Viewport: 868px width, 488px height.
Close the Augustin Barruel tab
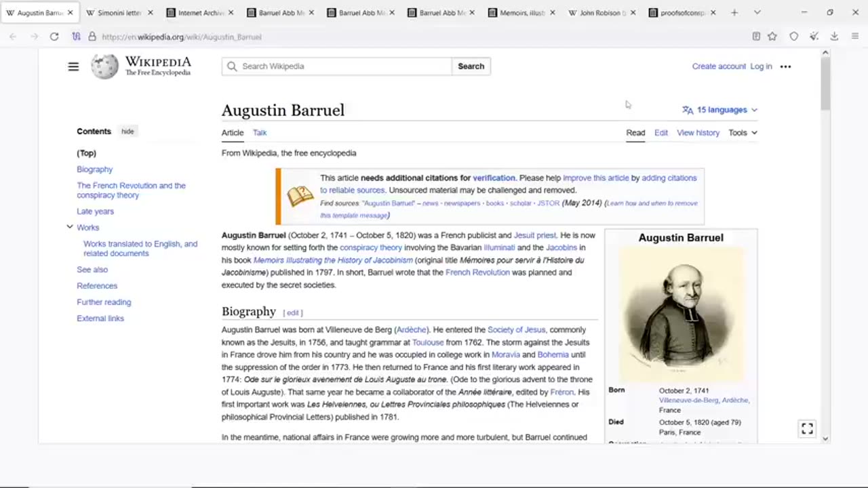70,13
